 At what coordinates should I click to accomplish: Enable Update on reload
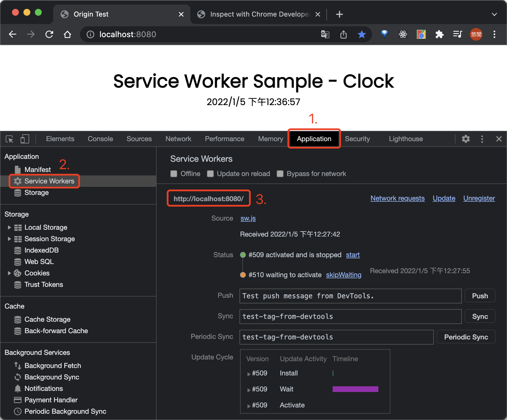pyautogui.click(x=210, y=173)
